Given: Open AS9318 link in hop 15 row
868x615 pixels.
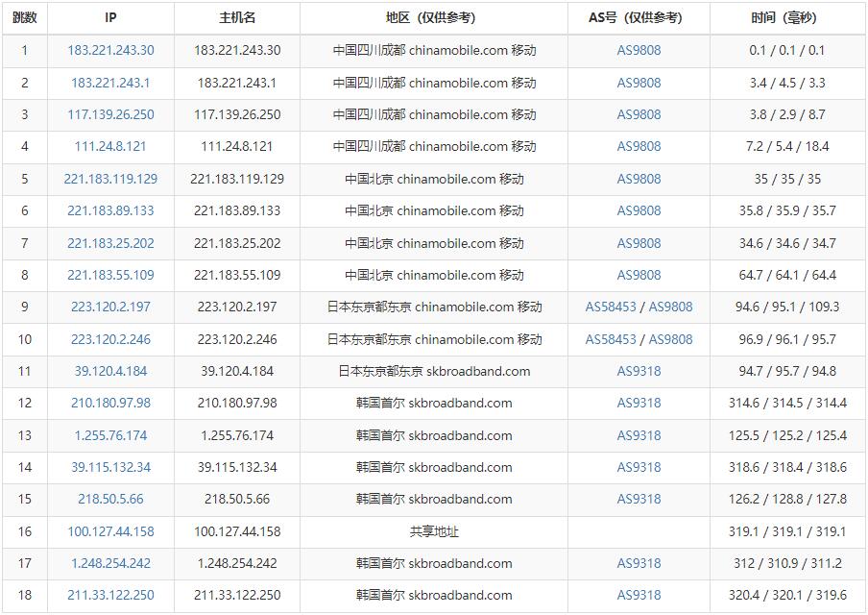Looking at the screenshot, I should point(639,499).
